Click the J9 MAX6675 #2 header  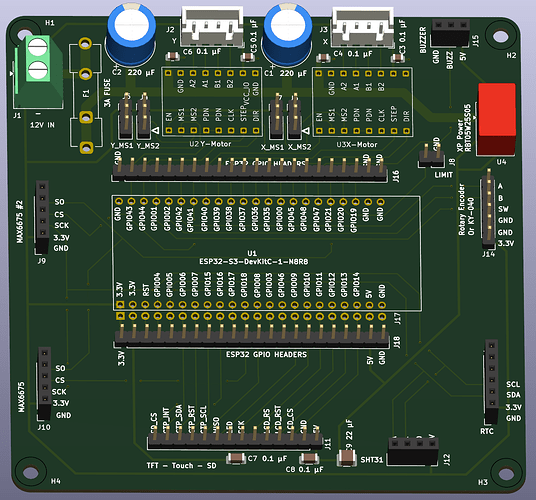[x=42, y=217]
